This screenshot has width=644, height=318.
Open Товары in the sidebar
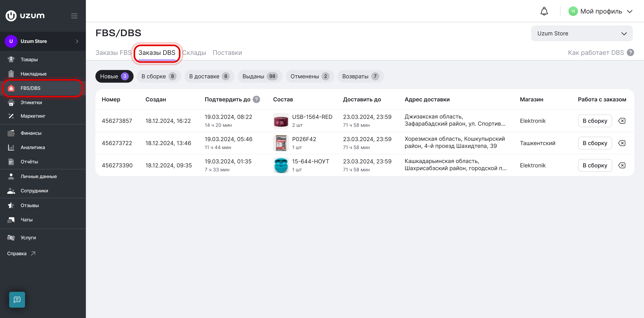43,59
